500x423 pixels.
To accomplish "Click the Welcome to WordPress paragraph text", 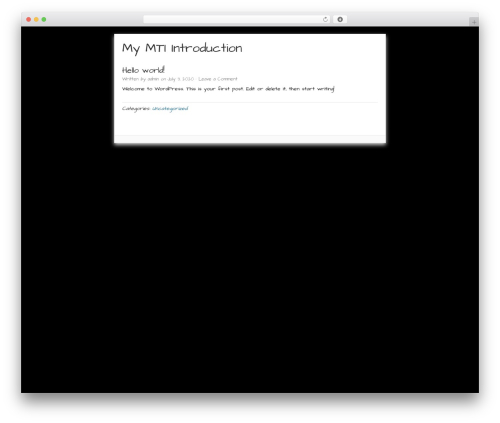I will 228,89.
